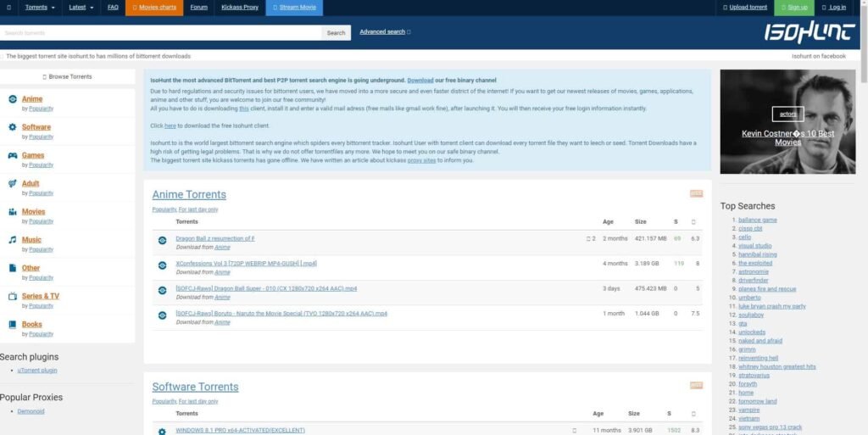Open top search sony vegas pro 13 crack

[x=770, y=427]
